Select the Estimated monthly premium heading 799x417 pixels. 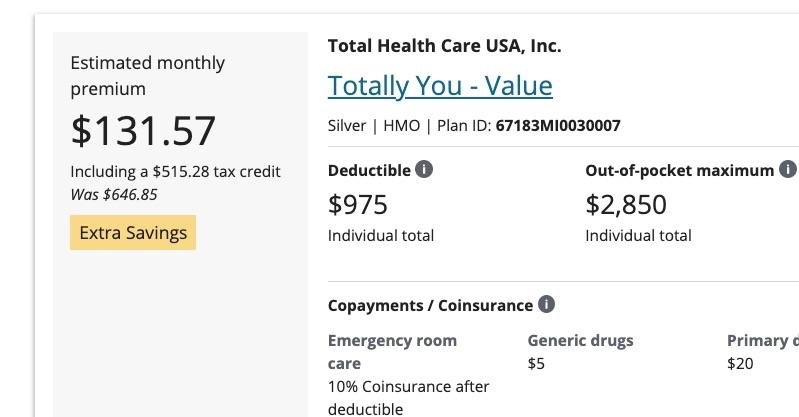148,75
